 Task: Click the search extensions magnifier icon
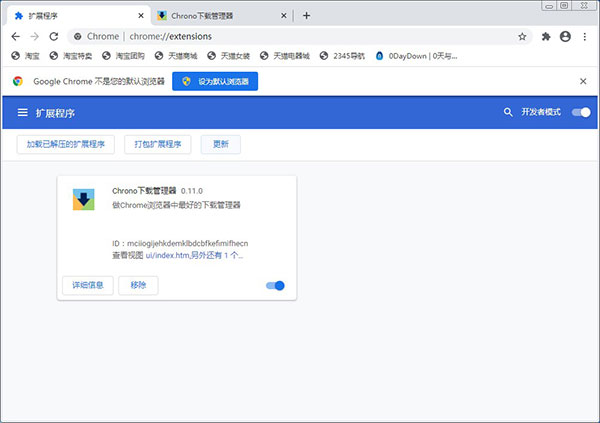pyautogui.click(x=508, y=113)
